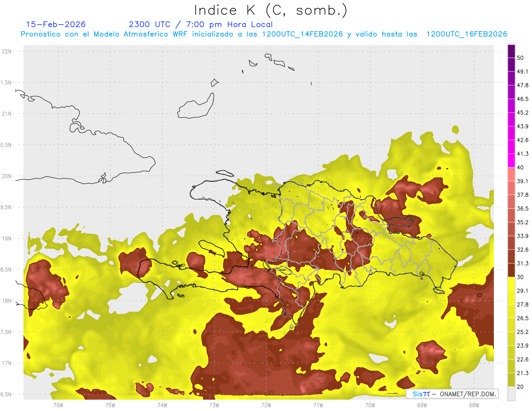Image resolution: width=532 pixels, height=411 pixels.
Task: Click the "32.6" color scale value
Action: click(x=523, y=250)
